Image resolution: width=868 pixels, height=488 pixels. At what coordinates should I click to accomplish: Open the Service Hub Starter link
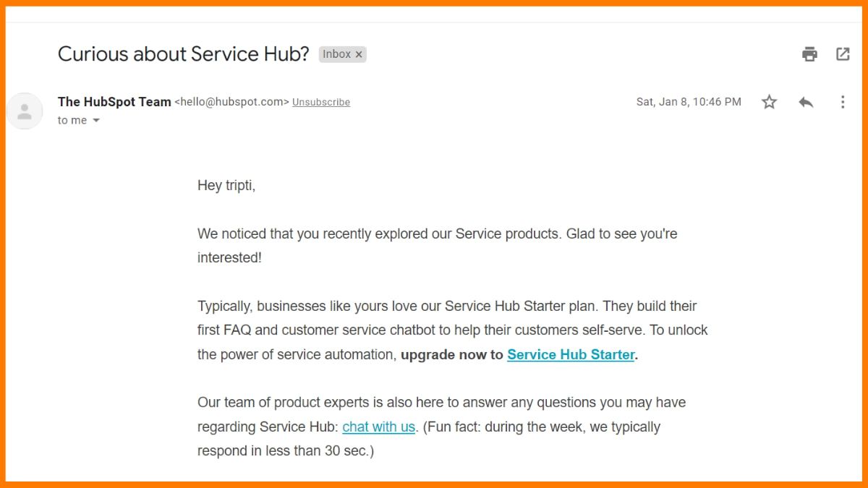[571, 354]
